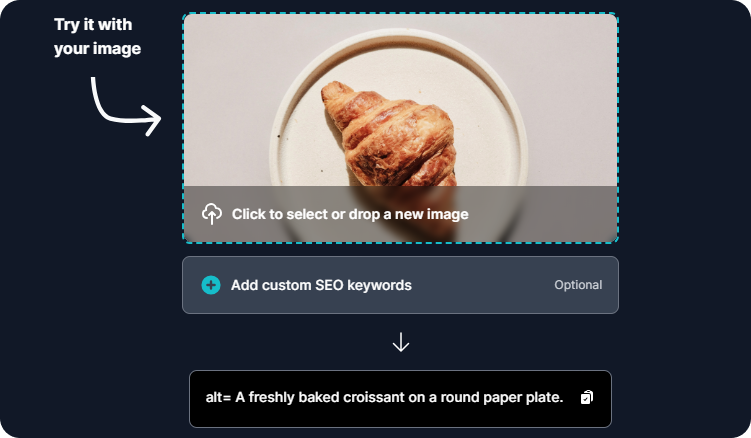Screen dimensions: 751x438
Task: Click the 'Try it with' heading text
Action: pyautogui.click(x=93, y=24)
